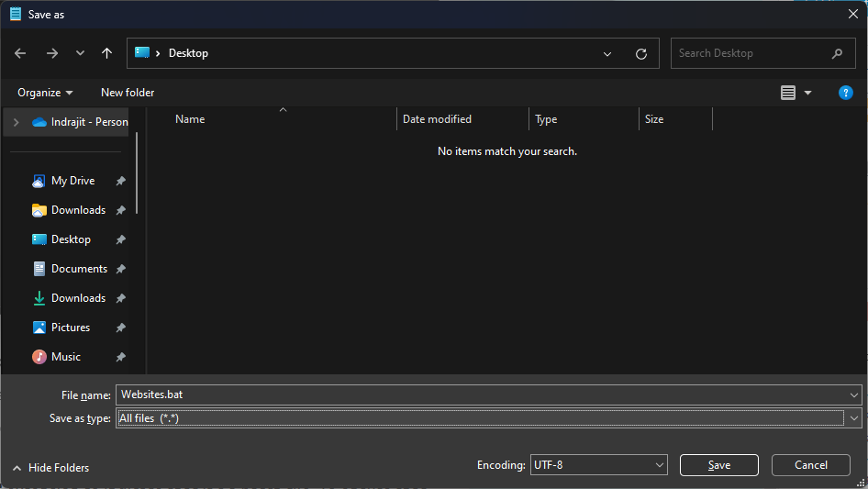The width and height of the screenshot is (868, 489).
Task: Select My Drive in sidebar
Action: [72, 181]
